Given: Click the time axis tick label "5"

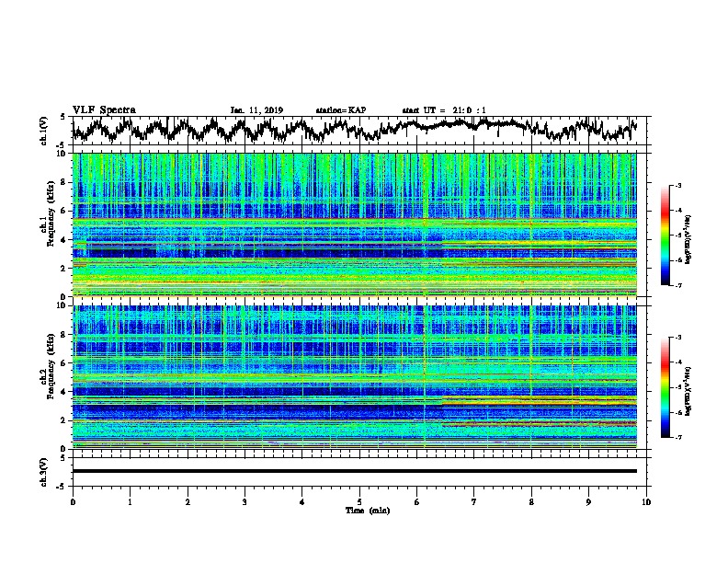Looking at the screenshot, I should point(359,501).
